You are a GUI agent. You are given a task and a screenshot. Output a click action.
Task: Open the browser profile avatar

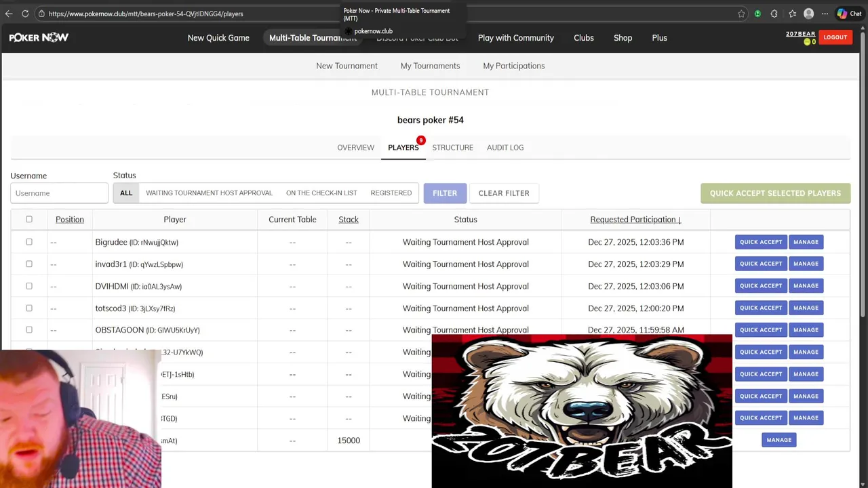(x=808, y=14)
